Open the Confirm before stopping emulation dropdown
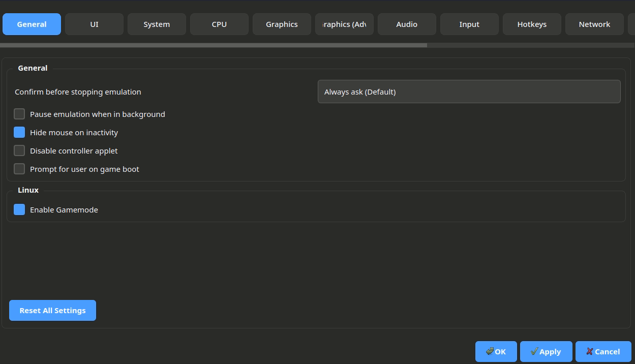Image resolution: width=635 pixels, height=364 pixels. [469, 92]
